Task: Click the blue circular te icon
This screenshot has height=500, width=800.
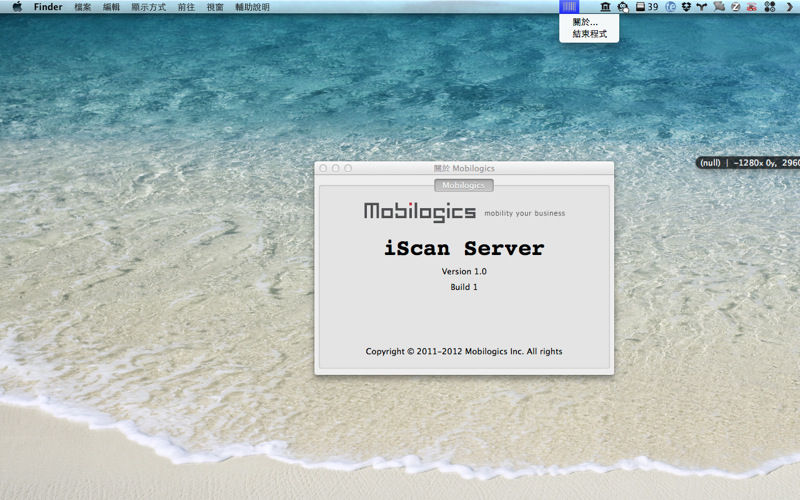Action: coord(670,7)
